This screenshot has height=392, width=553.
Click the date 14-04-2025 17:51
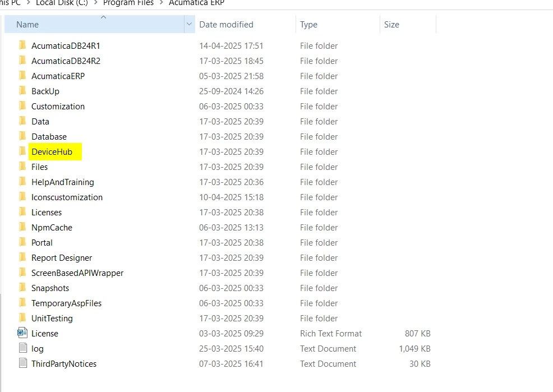point(232,46)
